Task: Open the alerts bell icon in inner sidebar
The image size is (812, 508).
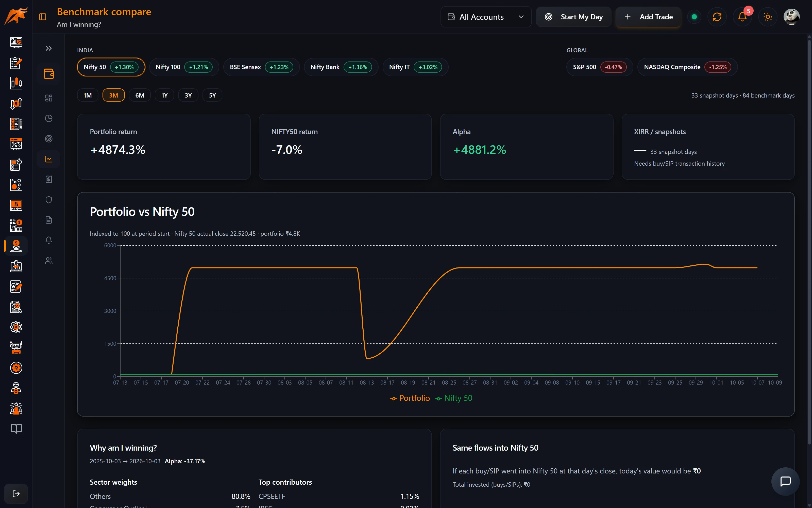Action: point(49,240)
